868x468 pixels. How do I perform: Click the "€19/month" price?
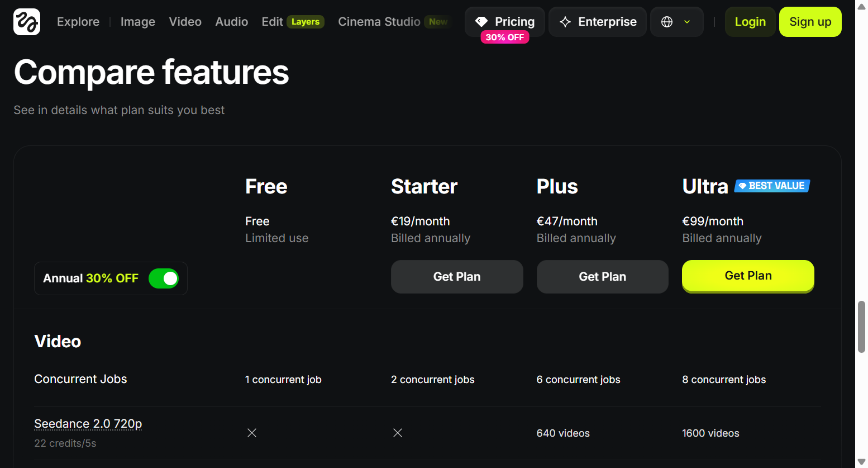pyautogui.click(x=421, y=221)
